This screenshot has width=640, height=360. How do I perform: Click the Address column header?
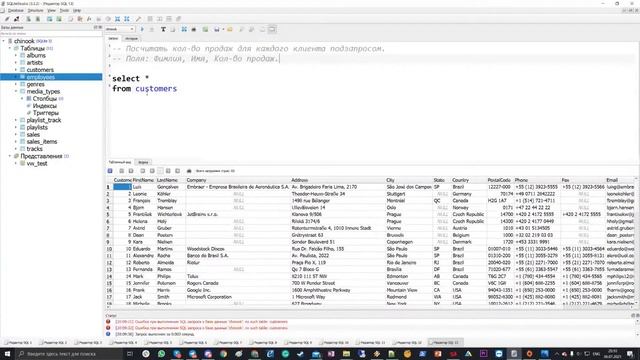tap(338, 180)
